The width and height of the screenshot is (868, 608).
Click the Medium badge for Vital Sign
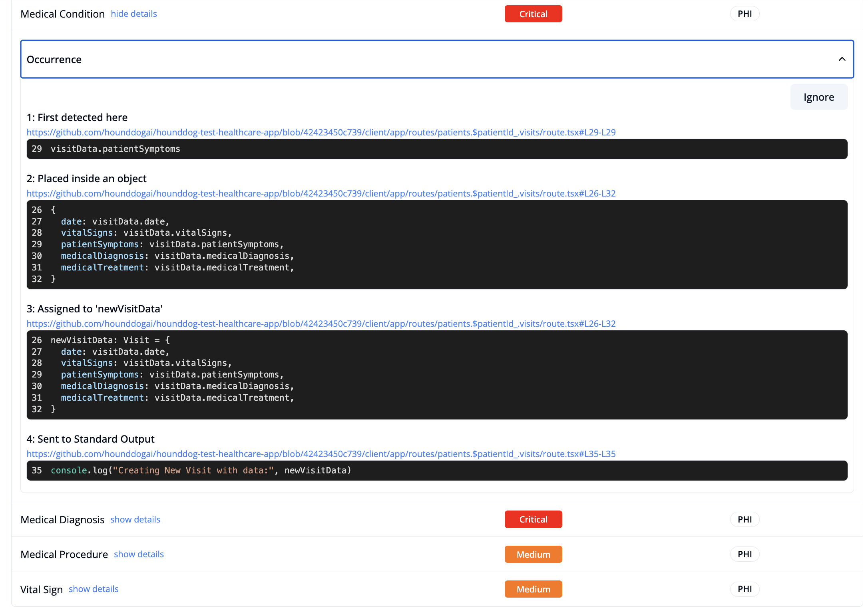pyautogui.click(x=533, y=589)
